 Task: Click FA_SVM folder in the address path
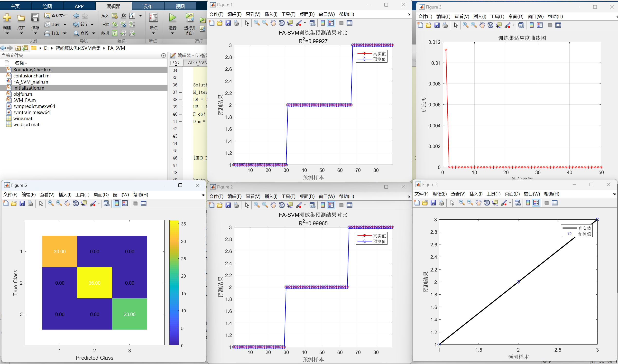[x=116, y=48]
